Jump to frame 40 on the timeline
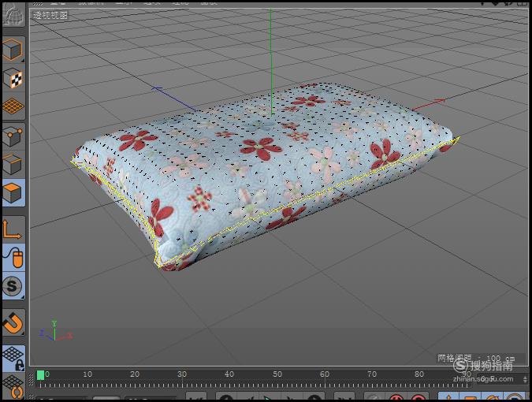 click(x=229, y=374)
